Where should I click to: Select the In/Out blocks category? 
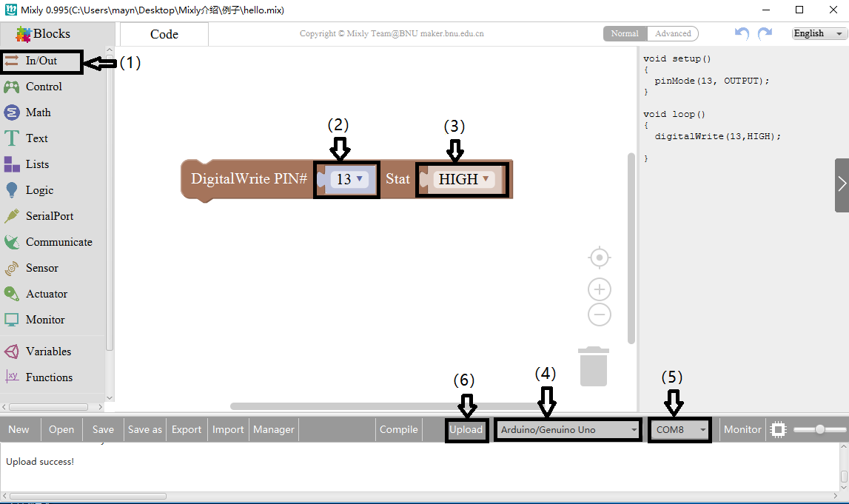(41, 62)
